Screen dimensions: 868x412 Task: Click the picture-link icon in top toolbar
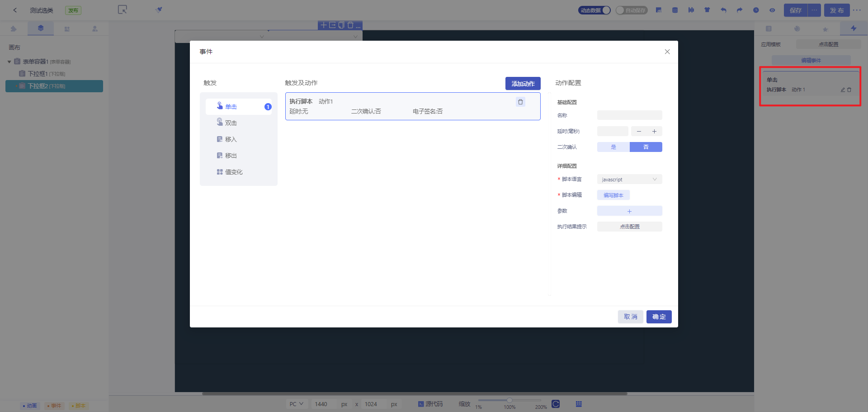(659, 10)
